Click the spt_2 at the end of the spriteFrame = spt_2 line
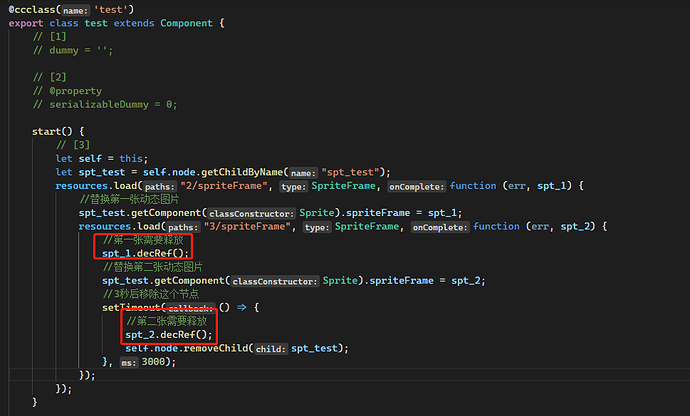The image size is (690, 416). (x=466, y=280)
